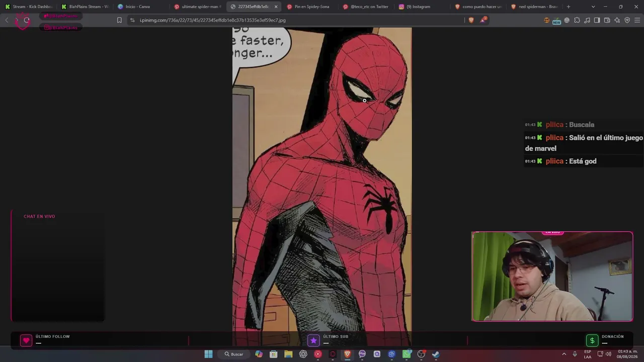Screen dimensions: 644x362
Task: Open the media control music note icon
Action: click(587, 20)
